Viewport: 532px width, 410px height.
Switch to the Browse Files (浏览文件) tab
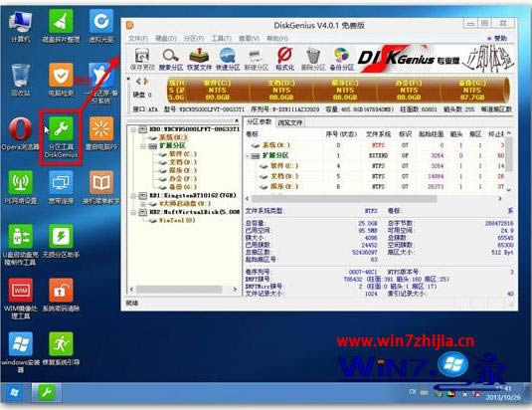coord(289,122)
